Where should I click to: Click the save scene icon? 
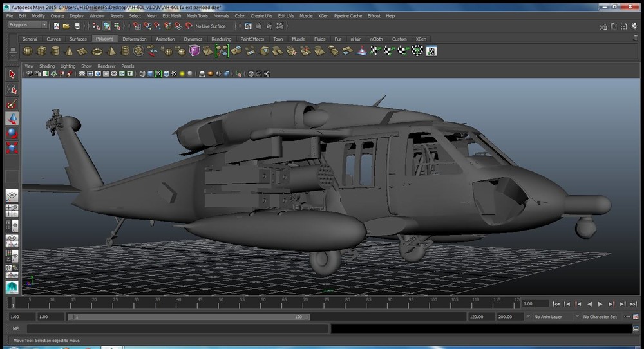click(x=77, y=26)
